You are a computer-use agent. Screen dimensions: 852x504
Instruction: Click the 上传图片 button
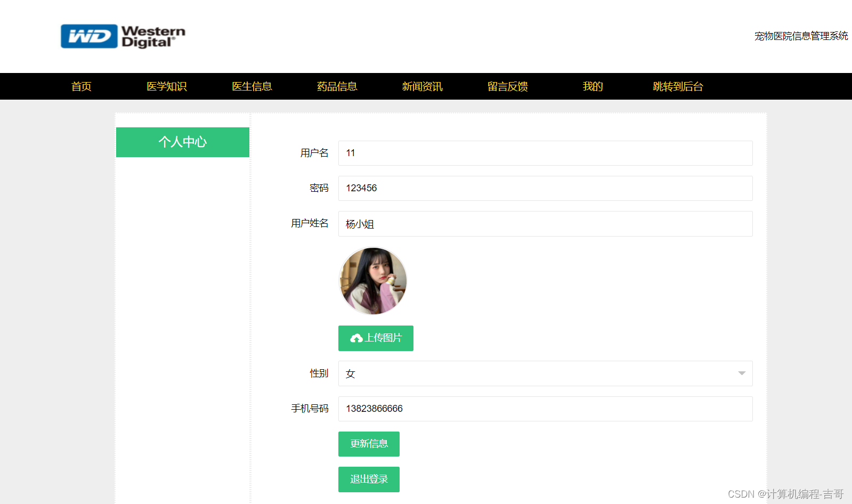point(376,338)
